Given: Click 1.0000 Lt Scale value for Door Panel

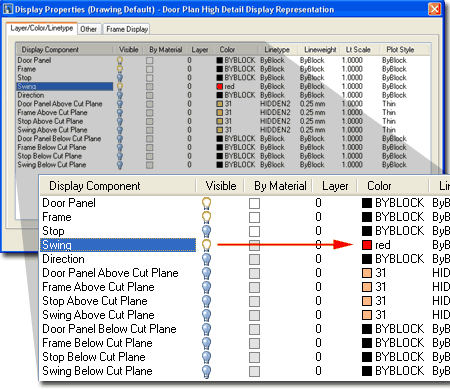Looking at the screenshot, I should point(352,61).
